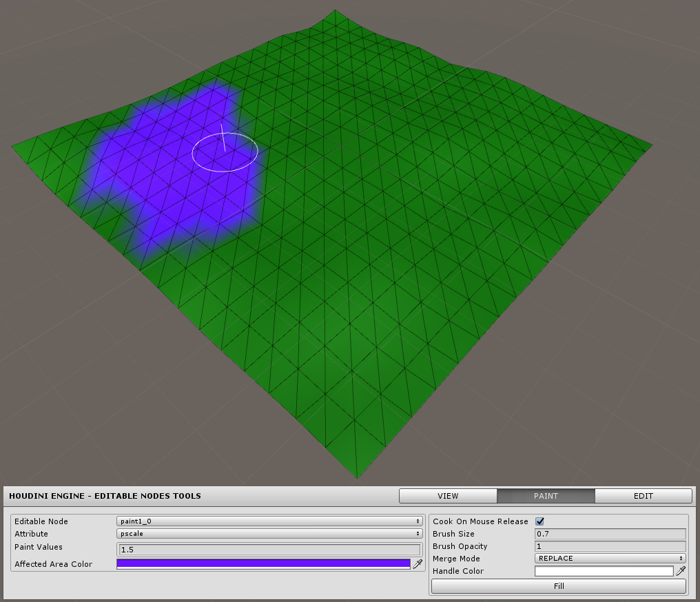This screenshot has height=602, width=700.
Task: Open the purple Affected Area Color swatch
Action: 263,564
